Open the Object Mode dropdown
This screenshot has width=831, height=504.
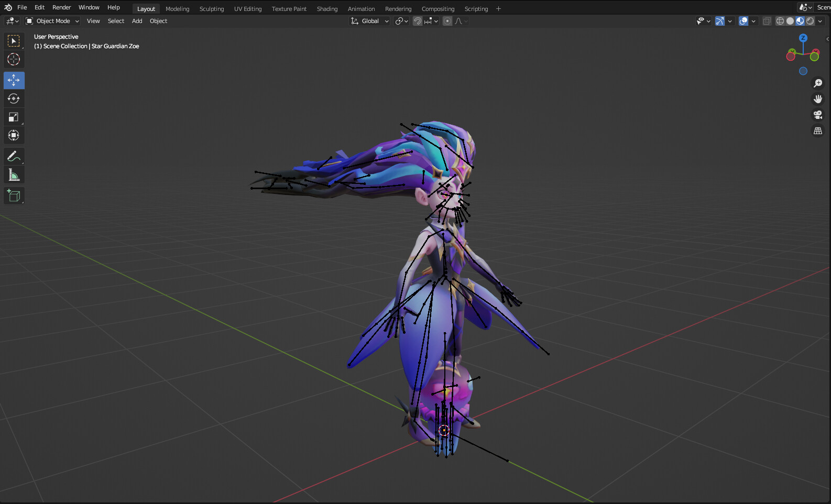(x=52, y=21)
